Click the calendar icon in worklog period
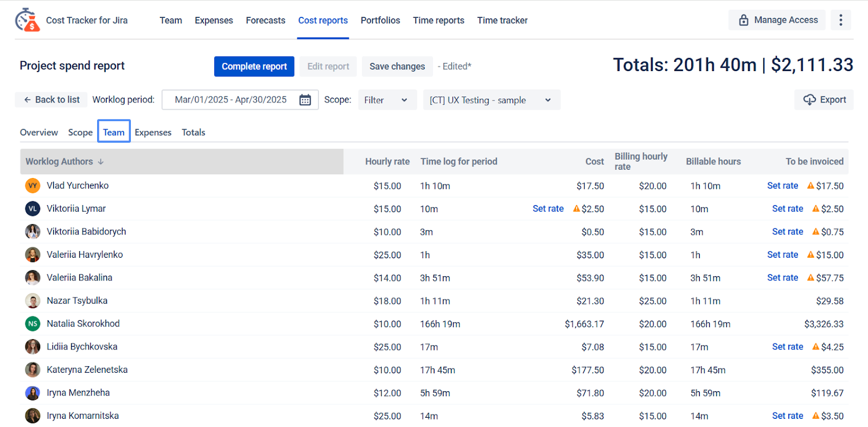The image size is (868, 427). click(x=305, y=100)
